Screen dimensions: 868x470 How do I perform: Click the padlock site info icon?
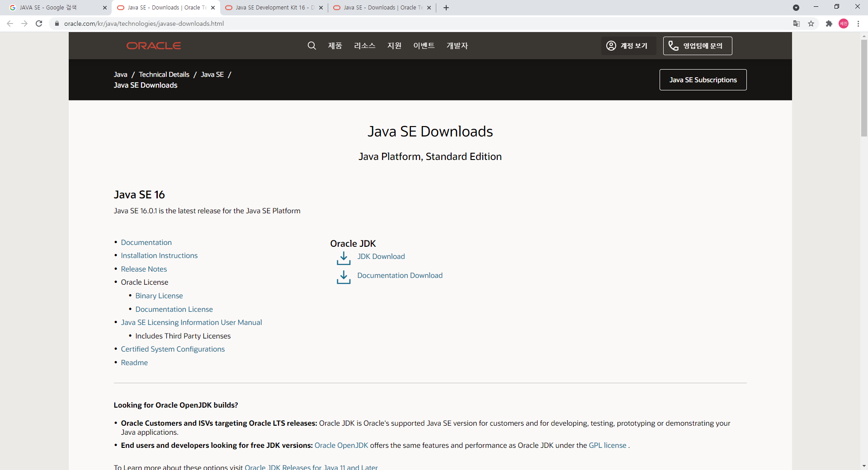click(x=57, y=23)
